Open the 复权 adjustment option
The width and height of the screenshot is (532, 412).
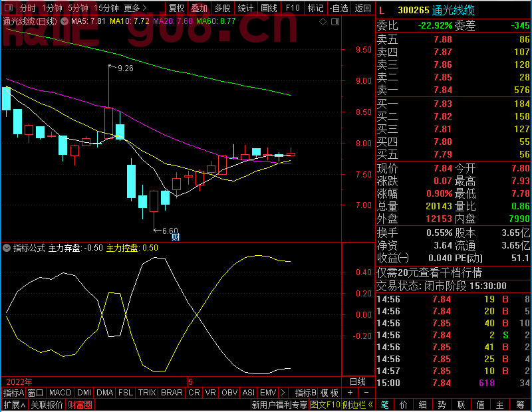(x=176, y=8)
